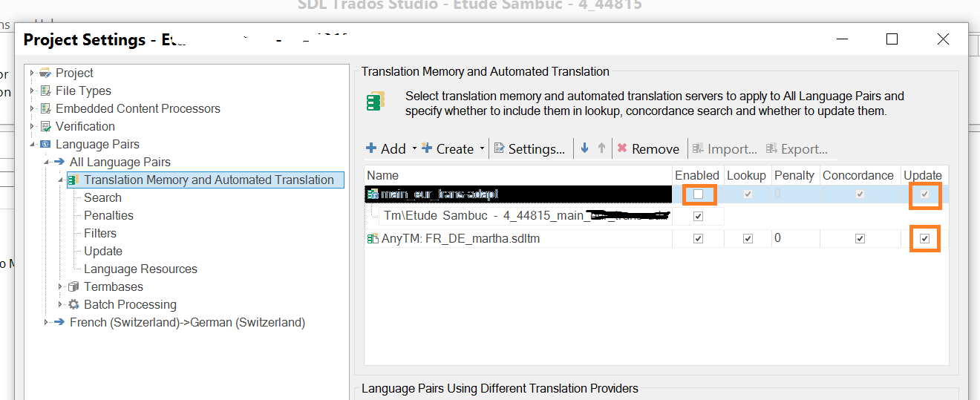Move the selected memory down with the blue arrow
The height and width of the screenshot is (400, 980).
pos(584,148)
